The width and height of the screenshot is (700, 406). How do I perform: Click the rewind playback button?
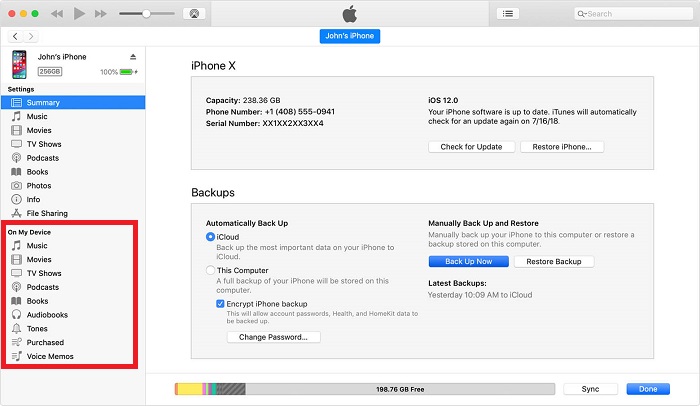pyautogui.click(x=57, y=14)
